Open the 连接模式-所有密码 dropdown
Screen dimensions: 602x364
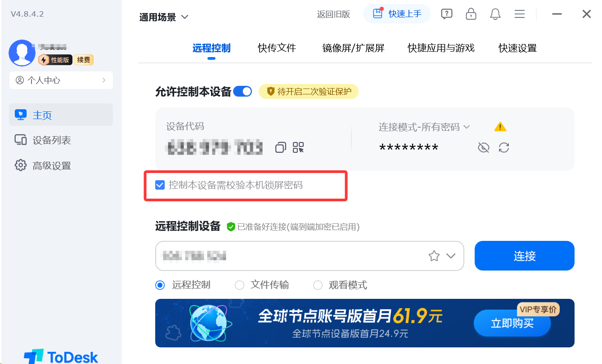point(424,127)
